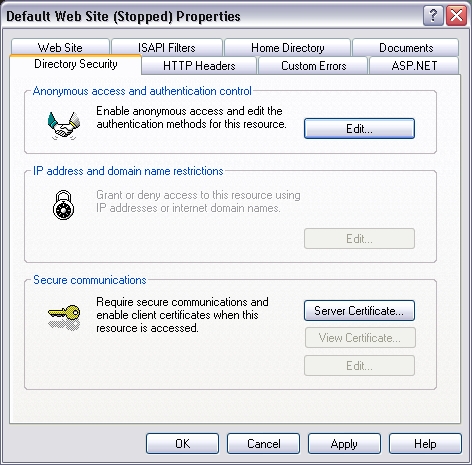This screenshot has width=472, height=465.
Task: Select the Home Directory tab
Action: pos(287,47)
